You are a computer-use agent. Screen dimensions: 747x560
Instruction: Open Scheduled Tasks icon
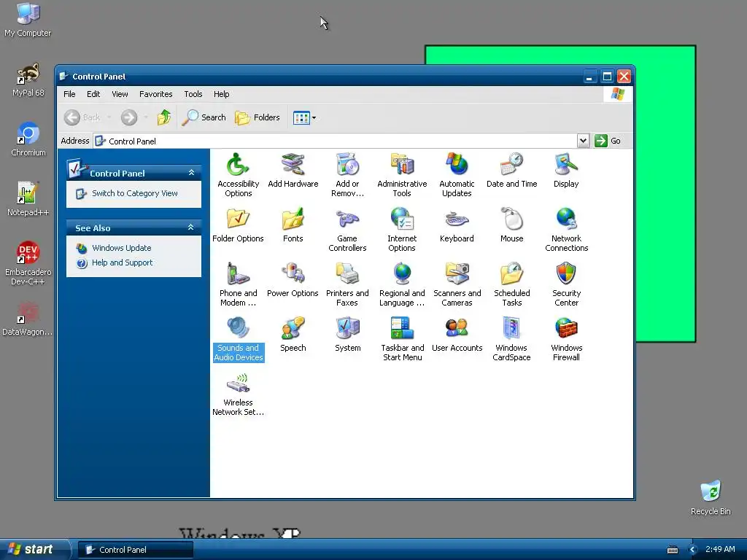pyautogui.click(x=511, y=284)
